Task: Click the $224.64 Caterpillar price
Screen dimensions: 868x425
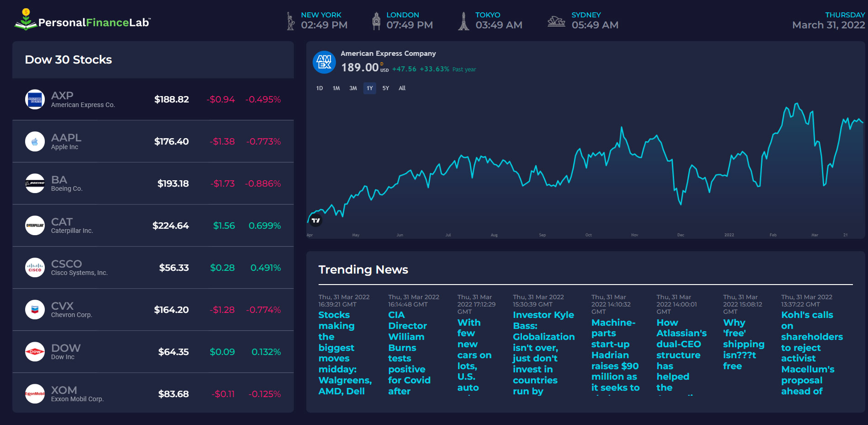Action: 170,226
